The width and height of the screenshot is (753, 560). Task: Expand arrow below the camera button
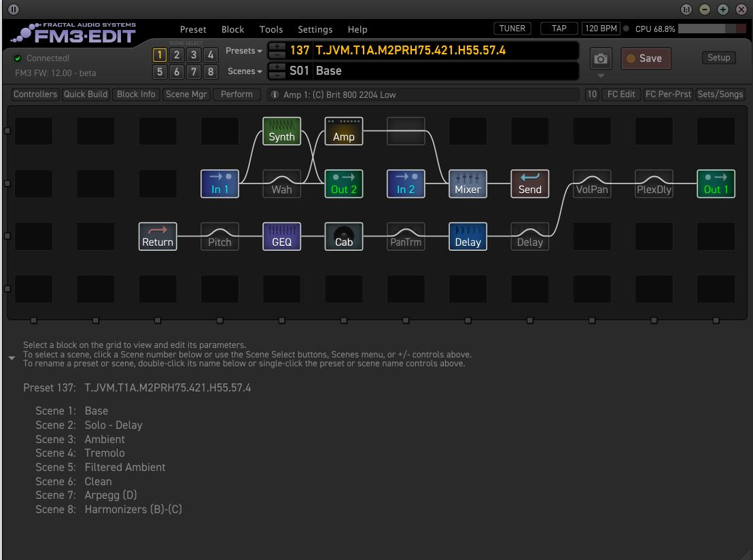(x=601, y=76)
